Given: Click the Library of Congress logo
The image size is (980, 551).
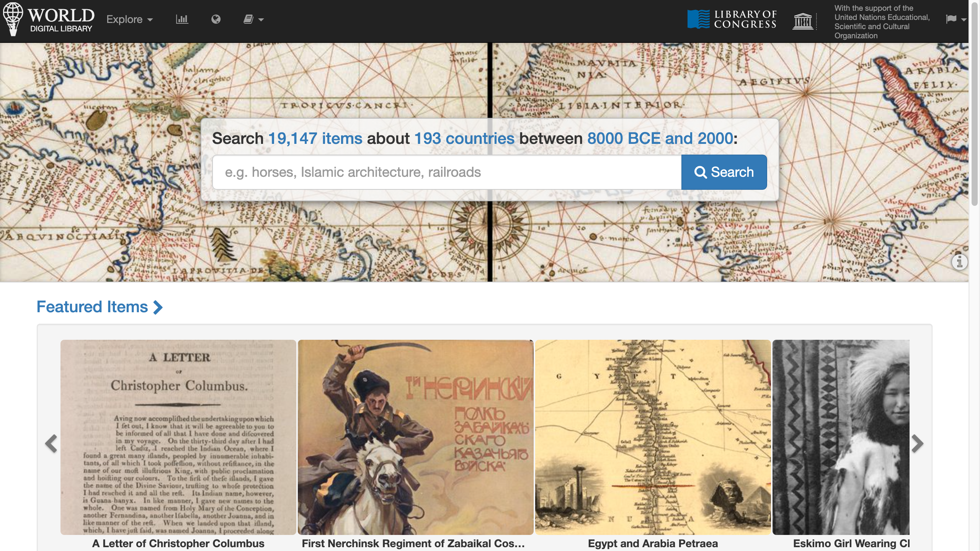Looking at the screenshot, I should (732, 19).
